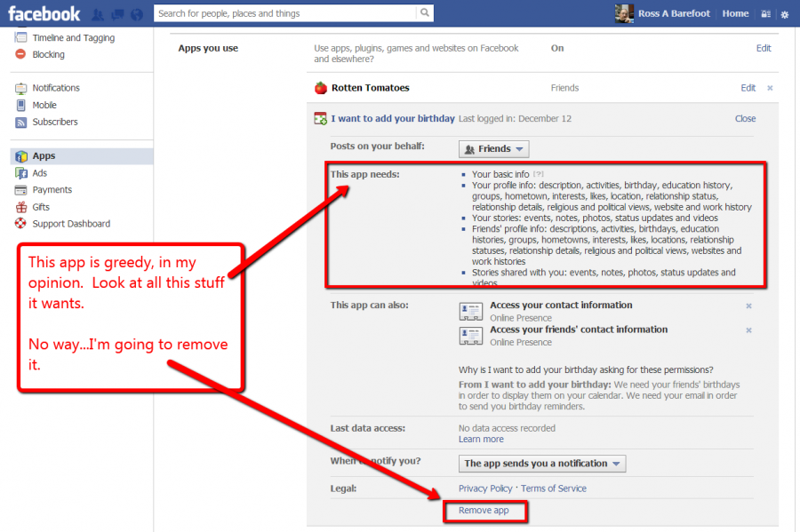800x532 pixels.
Task: Click the 'On' status for apps
Action: pyautogui.click(x=557, y=48)
